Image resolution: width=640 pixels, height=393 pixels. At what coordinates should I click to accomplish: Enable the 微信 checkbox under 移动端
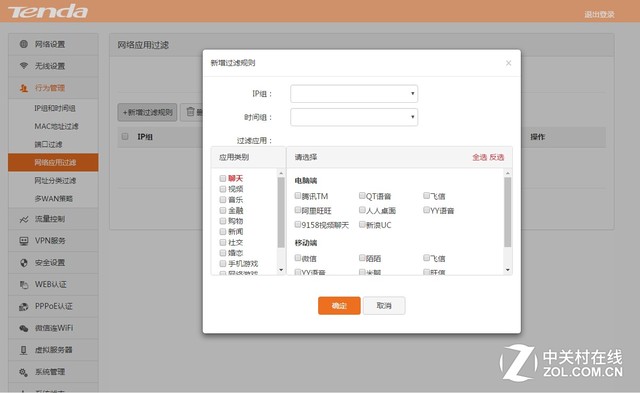coord(298,258)
